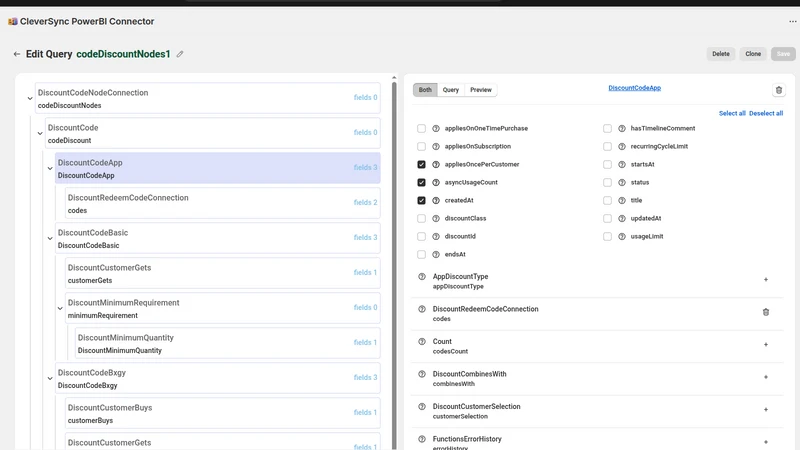Open the DiscountCodeApp link
This screenshot has height=450, width=800.
[634, 88]
